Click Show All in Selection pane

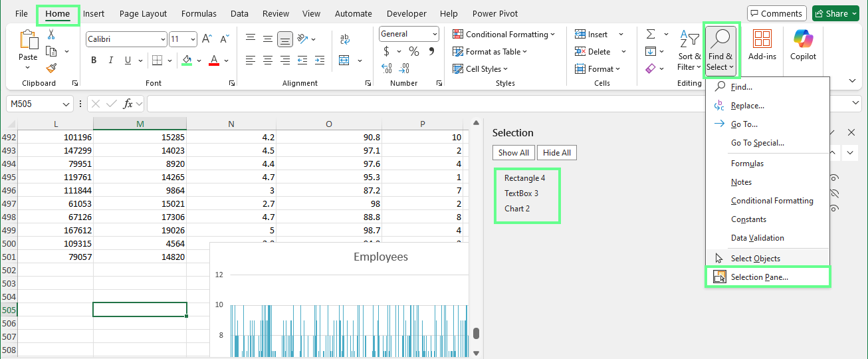[514, 153]
